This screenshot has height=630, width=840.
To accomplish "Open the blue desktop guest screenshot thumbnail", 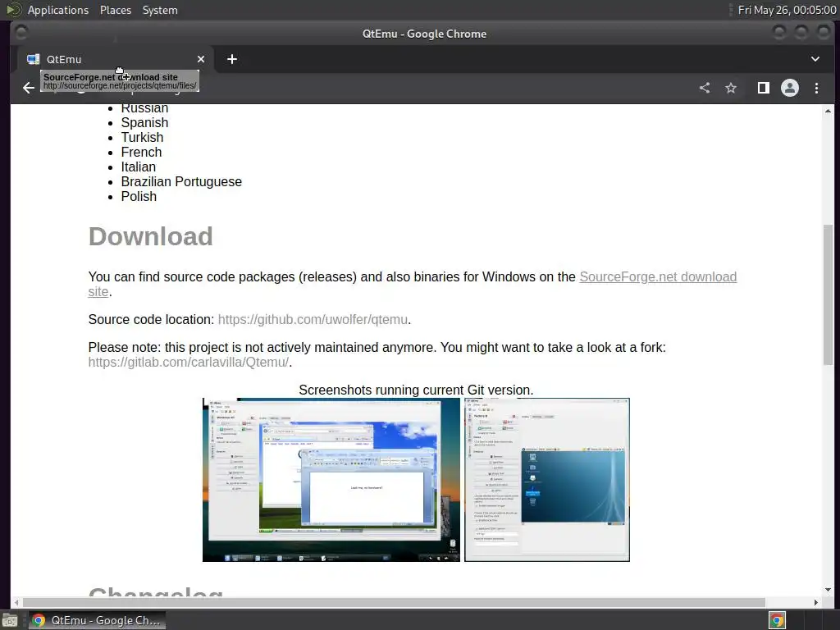I will (x=547, y=480).
